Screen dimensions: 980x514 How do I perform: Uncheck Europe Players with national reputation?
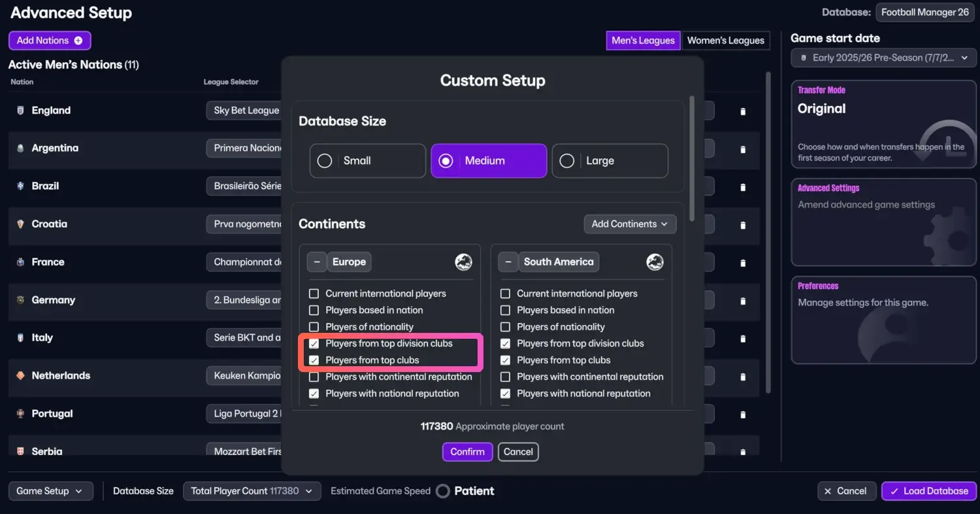click(314, 394)
